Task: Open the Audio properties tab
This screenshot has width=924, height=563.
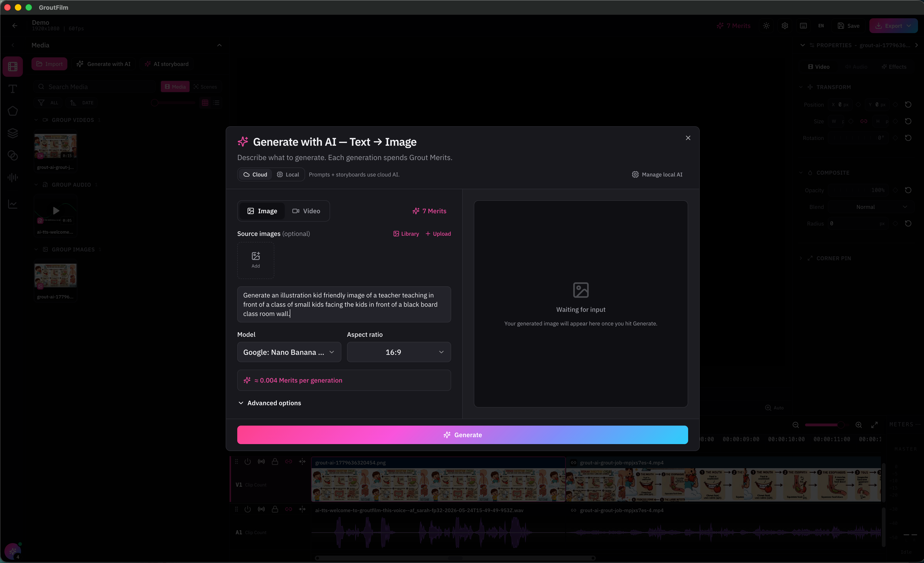Action: tap(856, 67)
